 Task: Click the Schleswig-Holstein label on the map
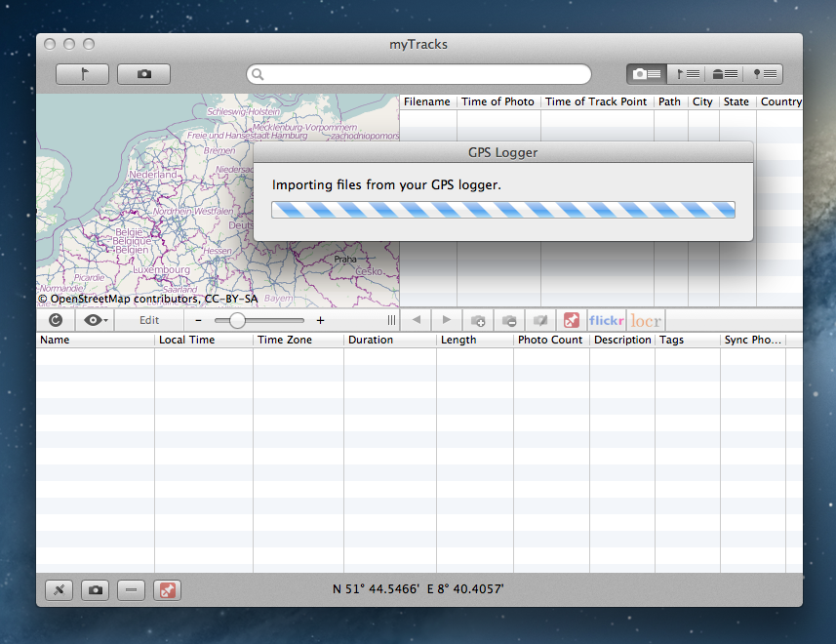(243, 111)
